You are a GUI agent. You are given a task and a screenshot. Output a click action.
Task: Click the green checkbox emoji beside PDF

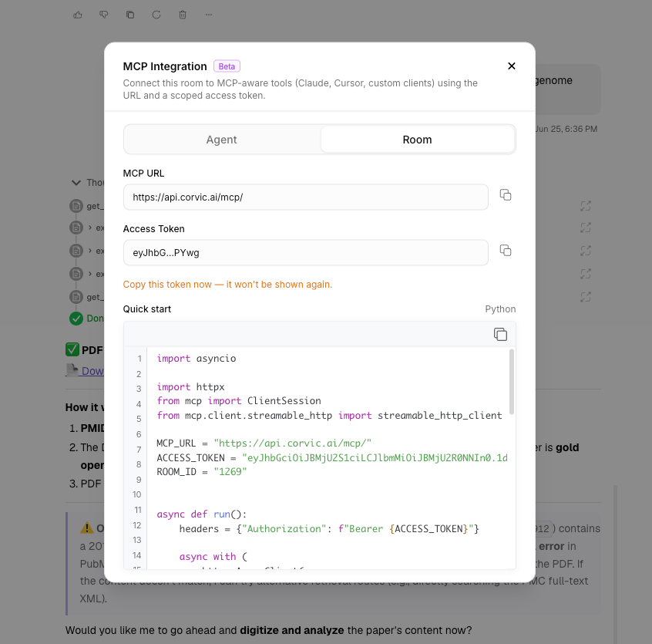click(x=72, y=349)
